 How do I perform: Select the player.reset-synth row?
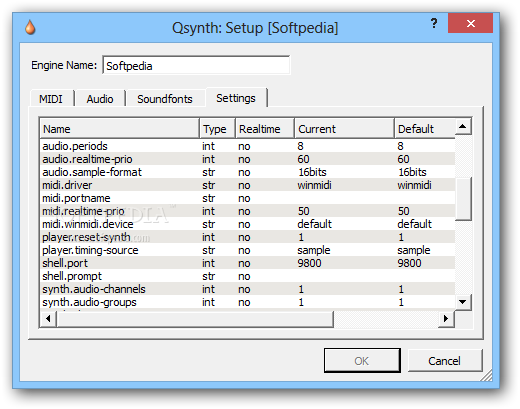click(247, 237)
